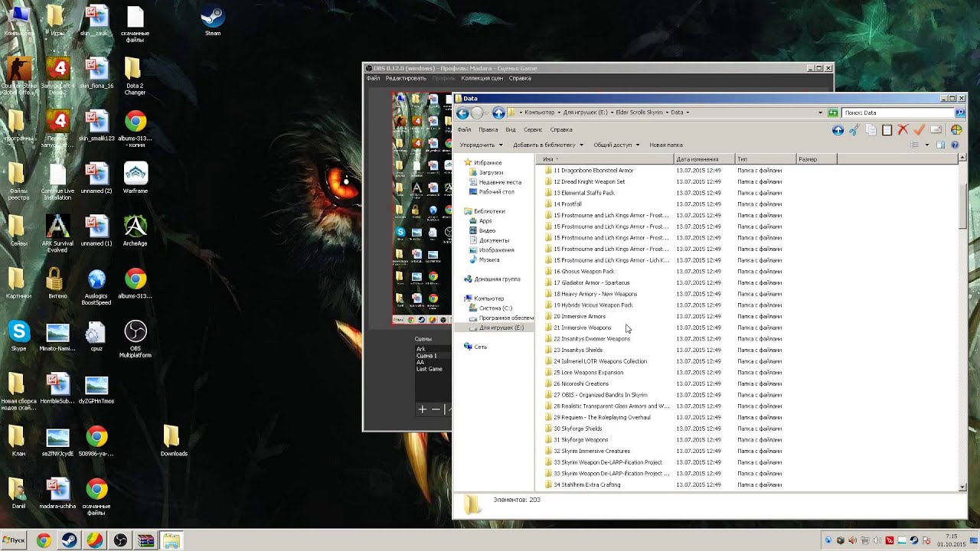The height and width of the screenshot is (551, 980).
Task: Click Steam icon in the taskbar
Action: [x=69, y=540]
